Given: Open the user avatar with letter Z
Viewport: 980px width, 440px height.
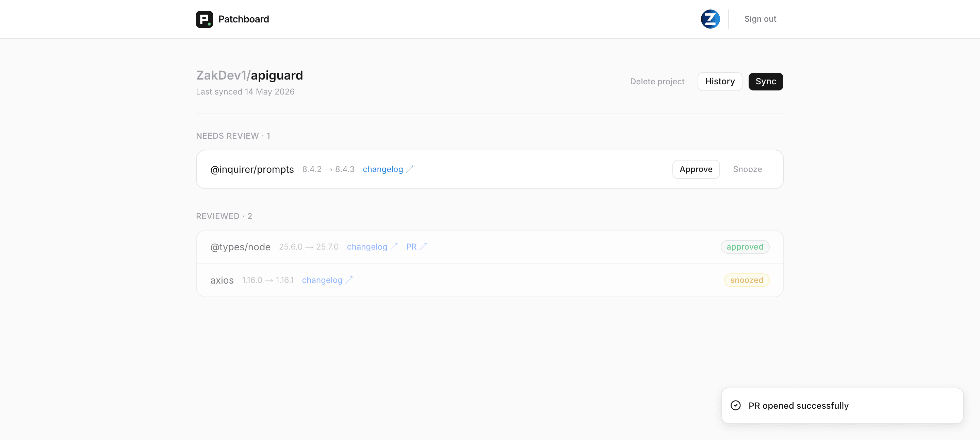Looking at the screenshot, I should (x=710, y=19).
